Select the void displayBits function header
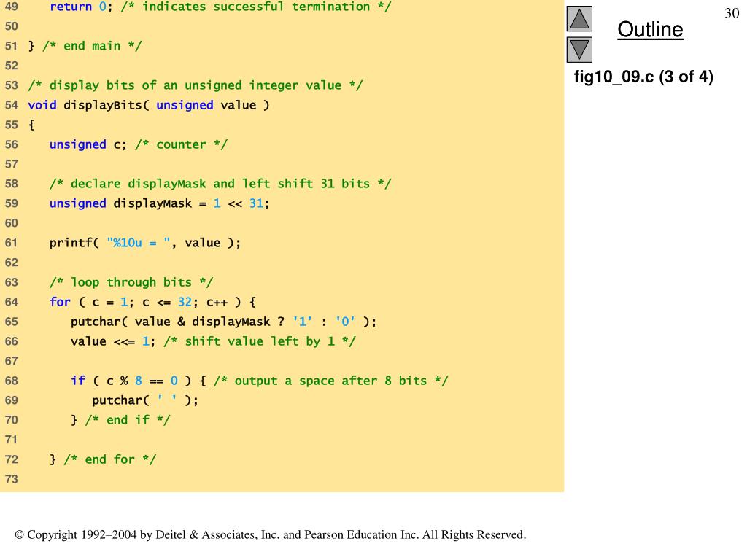This screenshot has width=747, height=560. coord(149,105)
